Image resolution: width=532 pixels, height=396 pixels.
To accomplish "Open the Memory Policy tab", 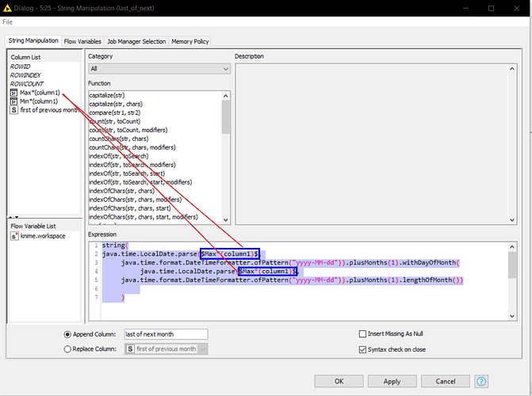I will [x=190, y=41].
